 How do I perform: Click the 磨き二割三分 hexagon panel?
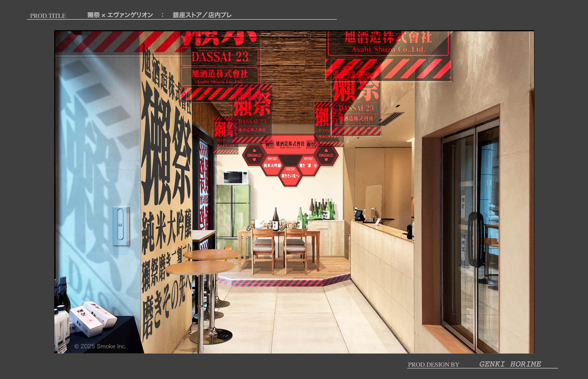point(308,165)
